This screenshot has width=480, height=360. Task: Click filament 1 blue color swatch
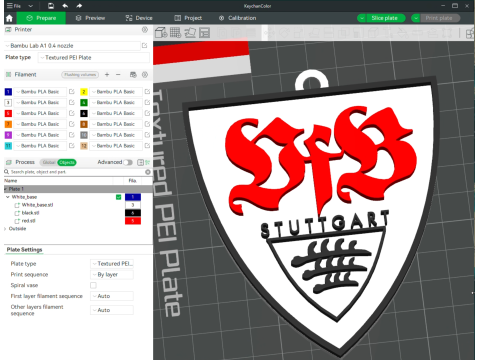point(8,92)
